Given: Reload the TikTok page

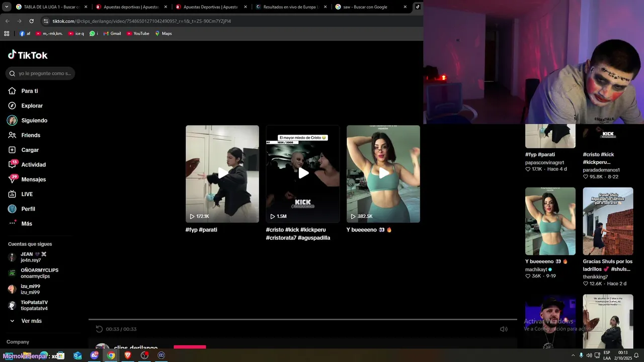Looking at the screenshot, I should pos(31,21).
